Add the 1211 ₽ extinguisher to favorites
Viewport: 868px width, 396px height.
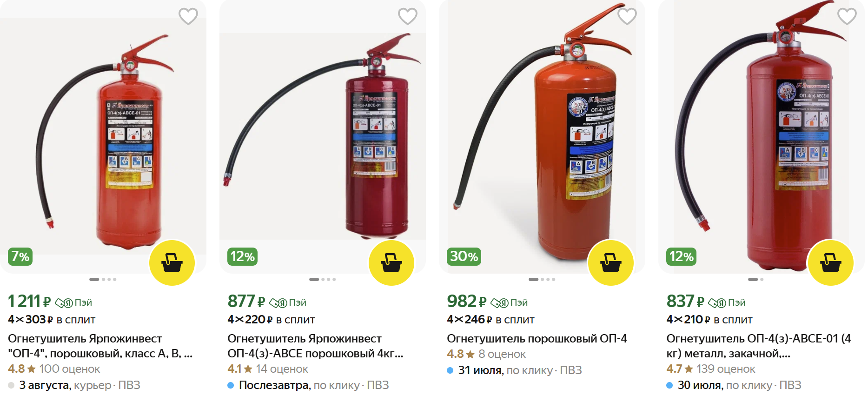click(x=188, y=16)
